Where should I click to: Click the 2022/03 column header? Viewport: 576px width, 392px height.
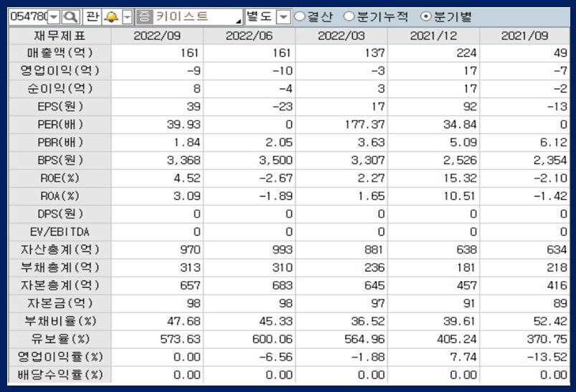(341, 36)
